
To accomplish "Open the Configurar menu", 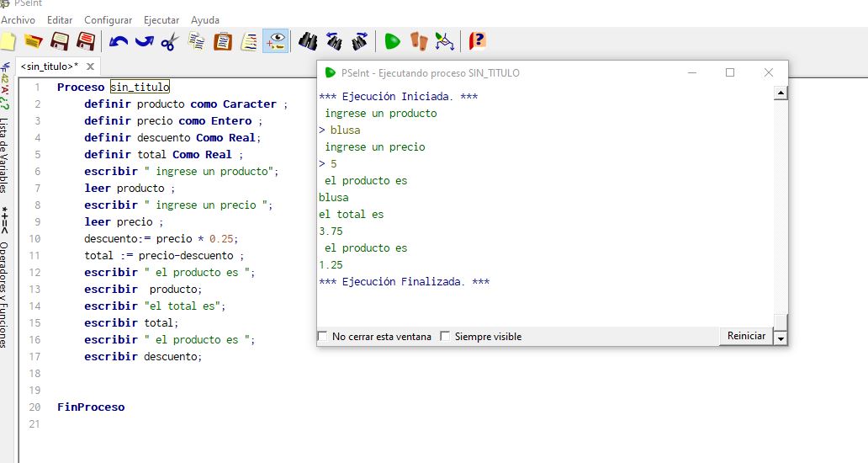I will 108,19.
